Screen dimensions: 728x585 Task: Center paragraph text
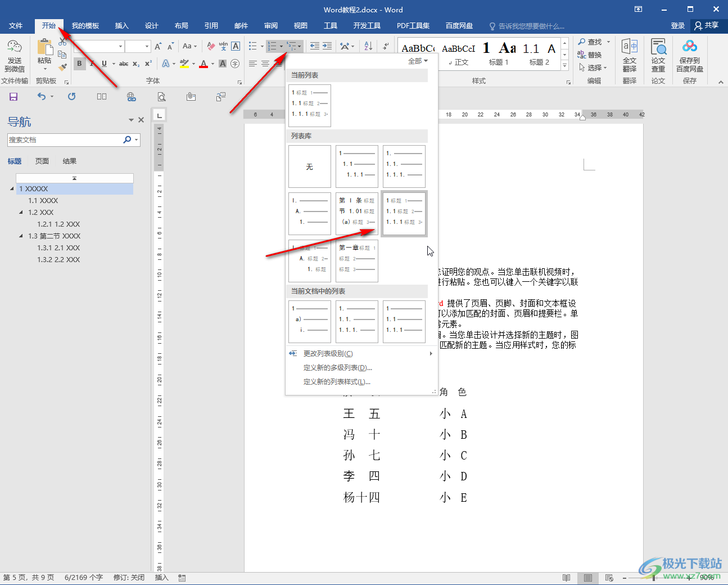(265, 64)
